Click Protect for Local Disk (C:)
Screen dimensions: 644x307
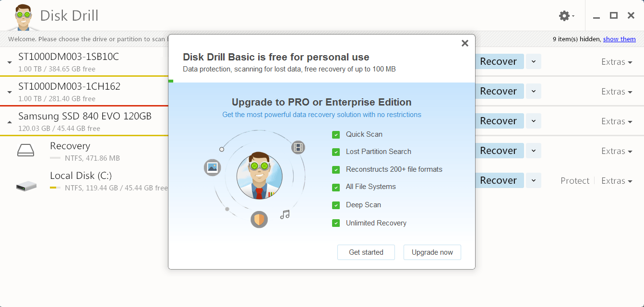[574, 181]
